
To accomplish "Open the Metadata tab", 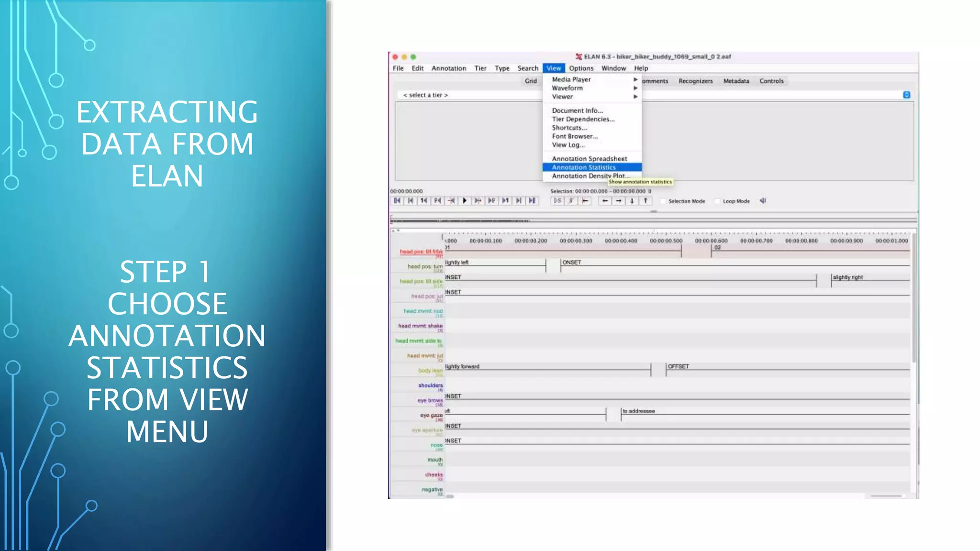I will 736,81.
